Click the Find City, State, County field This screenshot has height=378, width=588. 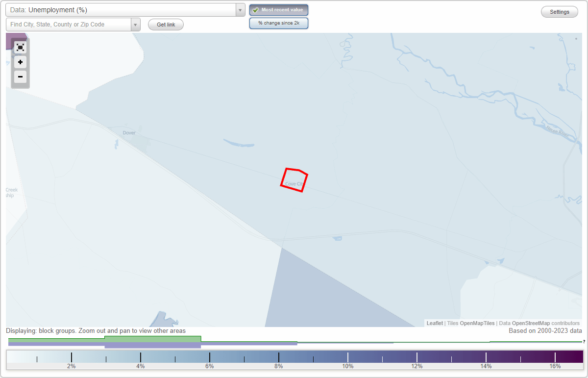click(69, 25)
